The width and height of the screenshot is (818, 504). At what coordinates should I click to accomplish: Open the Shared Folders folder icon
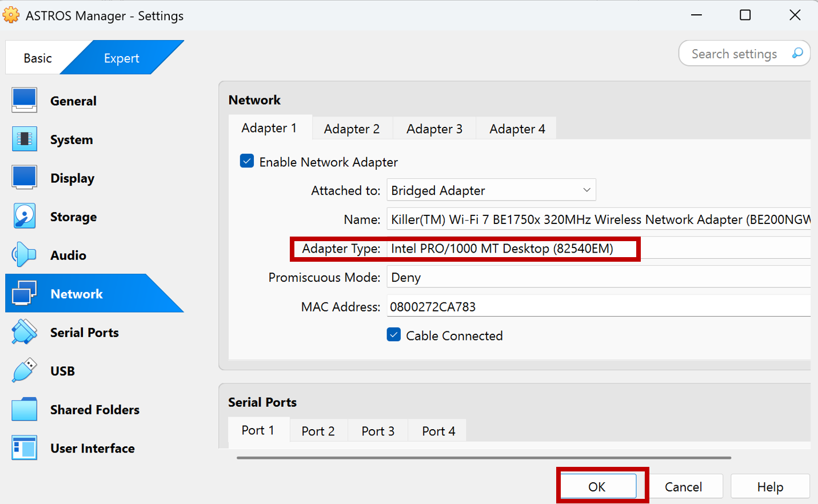pos(24,409)
